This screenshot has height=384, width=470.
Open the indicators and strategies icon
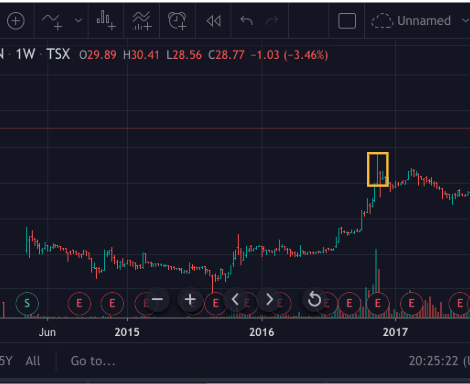point(142,21)
